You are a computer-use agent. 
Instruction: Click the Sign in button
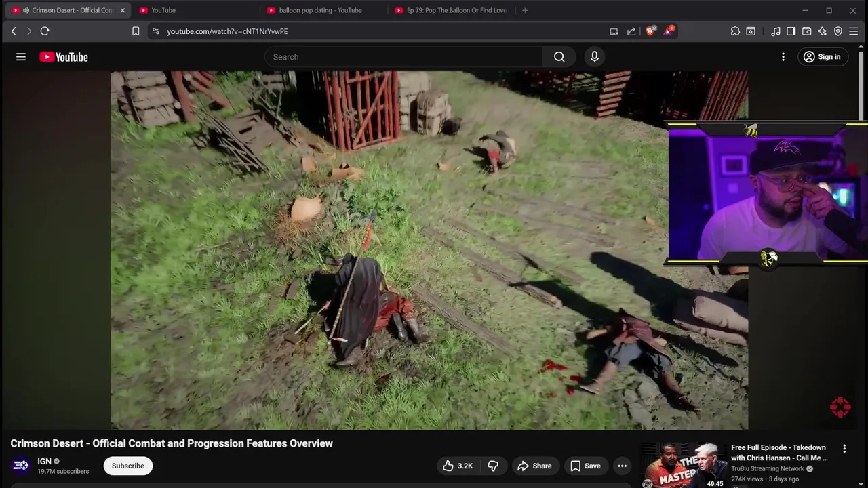821,57
